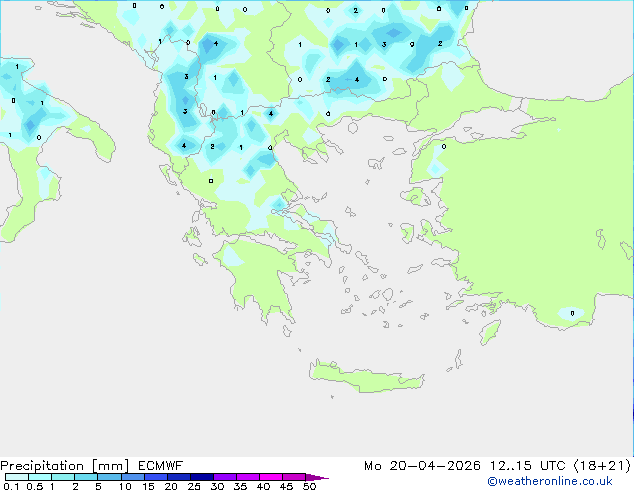Click the 'ECMWF' model label
The width and height of the screenshot is (634, 490).
tap(161, 466)
